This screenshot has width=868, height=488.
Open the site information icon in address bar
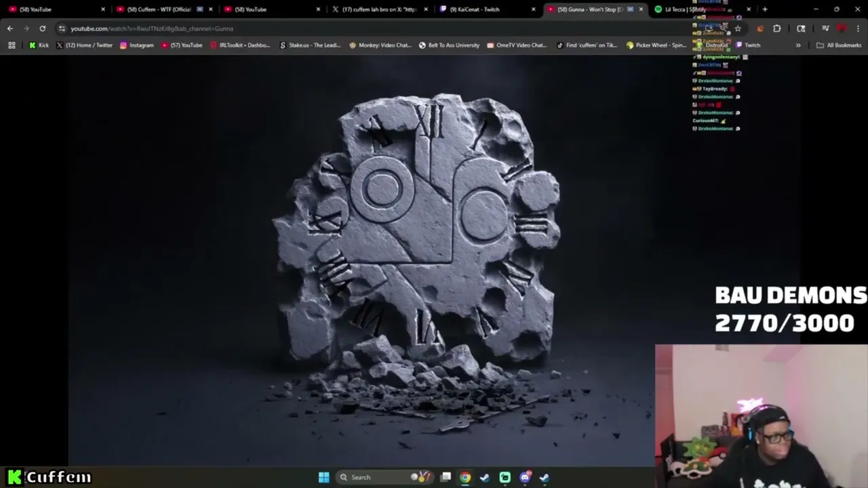[62, 28]
